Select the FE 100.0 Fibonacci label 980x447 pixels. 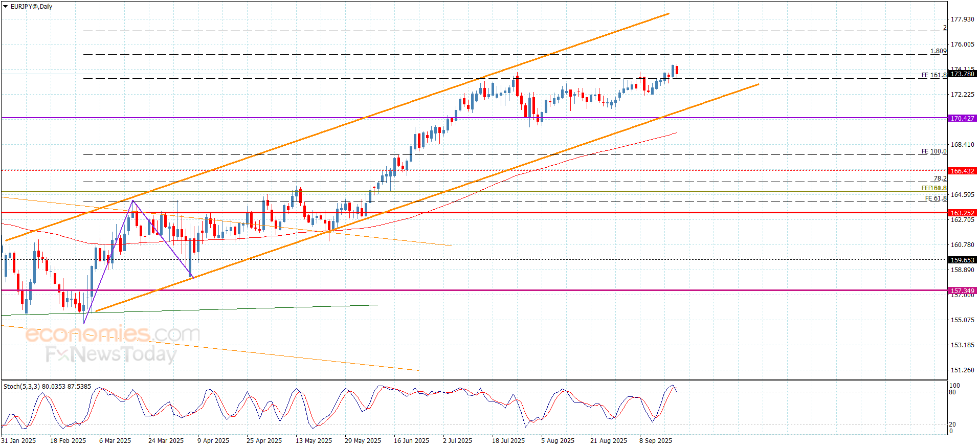click(x=933, y=151)
